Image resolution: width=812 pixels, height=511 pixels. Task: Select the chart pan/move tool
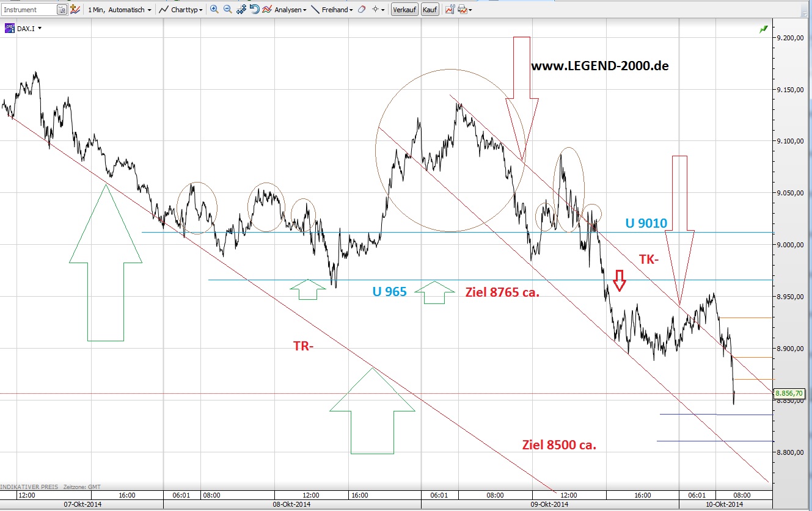pos(241,9)
